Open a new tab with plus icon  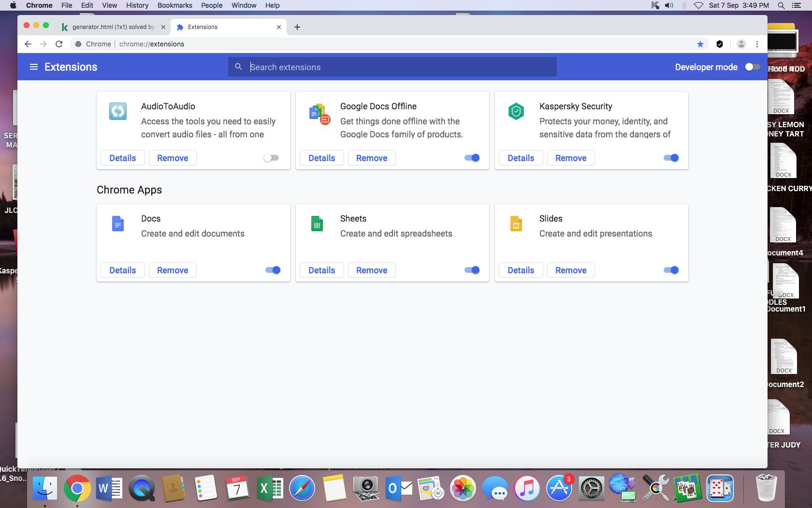point(297,27)
